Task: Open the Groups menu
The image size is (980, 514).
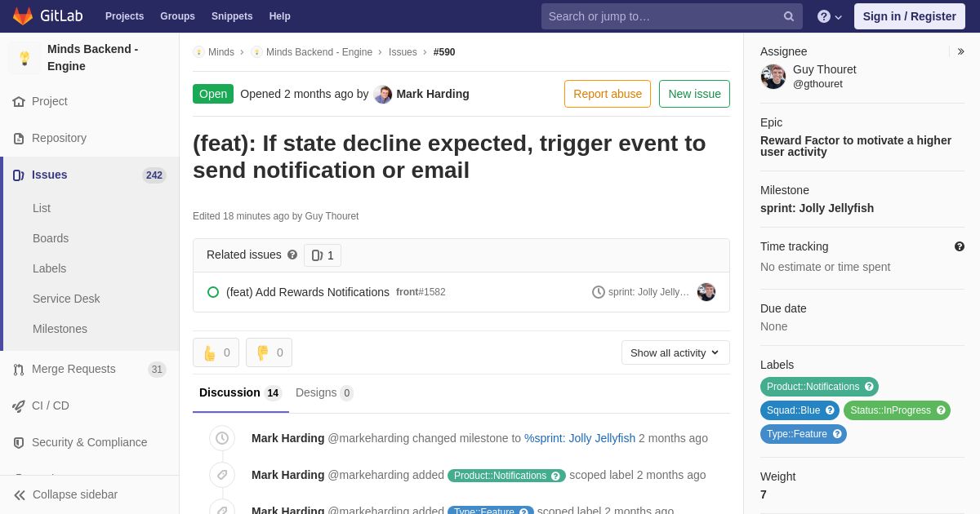Action: coord(177,16)
